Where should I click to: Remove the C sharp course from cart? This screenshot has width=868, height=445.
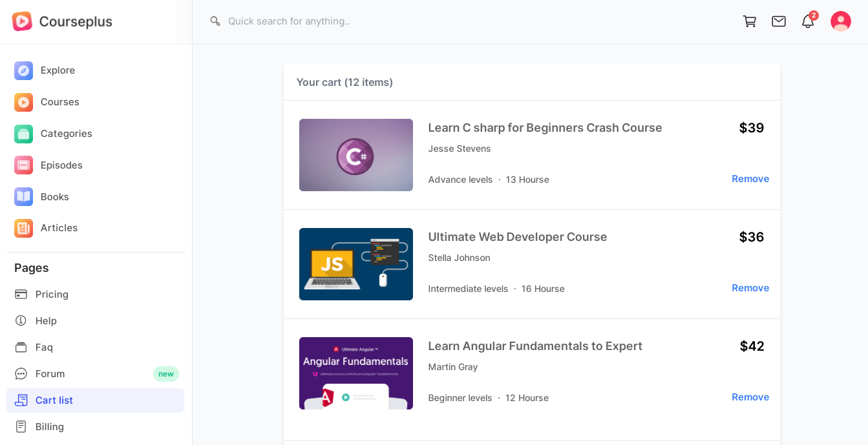(750, 179)
